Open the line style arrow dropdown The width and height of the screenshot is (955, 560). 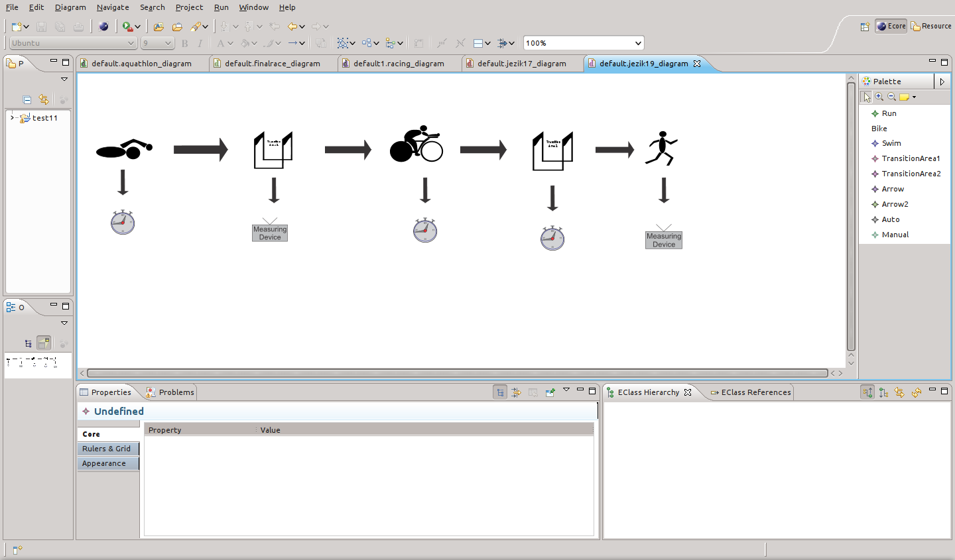click(x=302, y=44)
